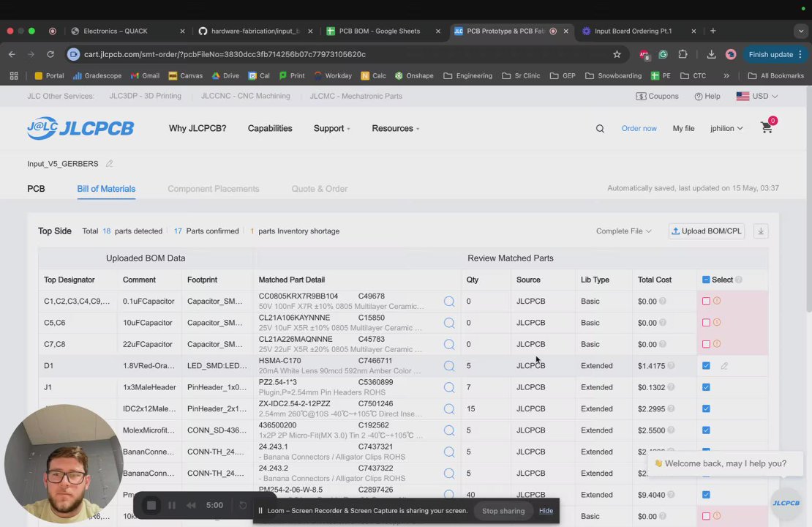Screen dimensions: 812x527
Task: Open My file link
Action: point(683,129)
